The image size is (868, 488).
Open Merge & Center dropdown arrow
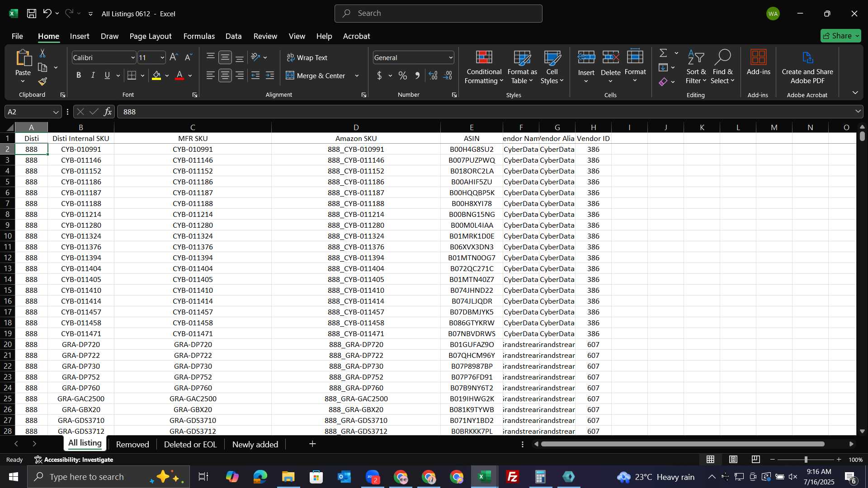click(x=357, y=75)
